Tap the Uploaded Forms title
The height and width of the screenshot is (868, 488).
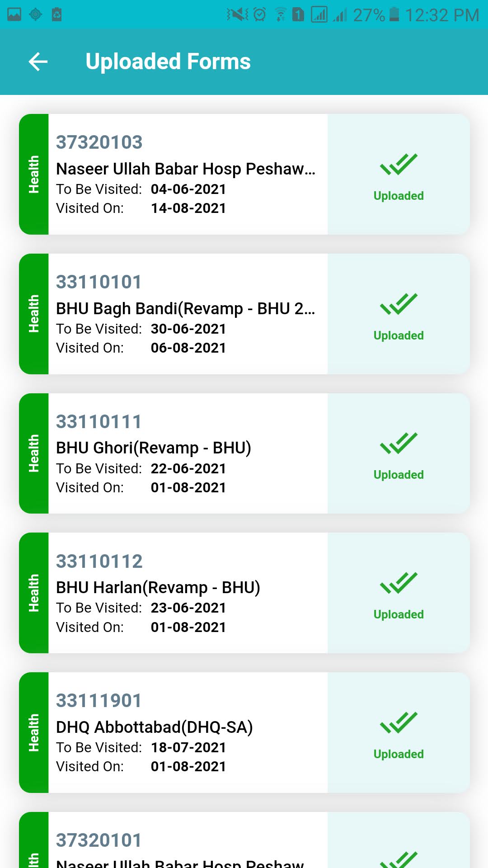(168, 61)
